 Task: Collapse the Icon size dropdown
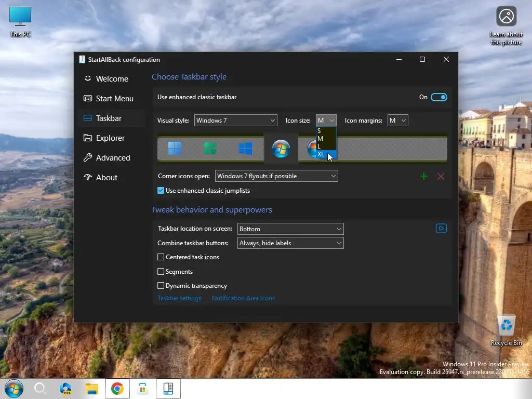tap(326, 121)
